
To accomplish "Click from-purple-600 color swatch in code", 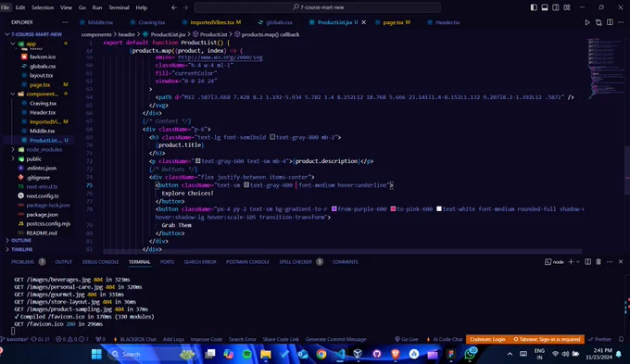I will coord(334,209).
